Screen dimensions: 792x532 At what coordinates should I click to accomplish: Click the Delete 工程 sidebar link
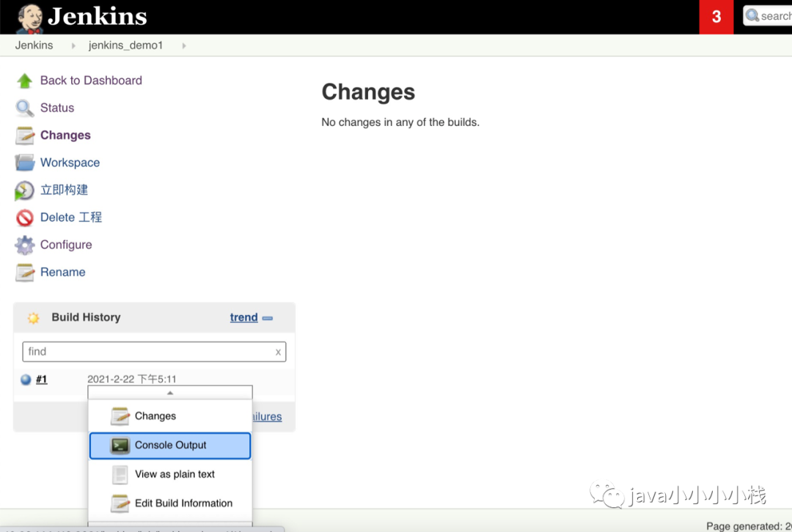[x=71, y=218]
